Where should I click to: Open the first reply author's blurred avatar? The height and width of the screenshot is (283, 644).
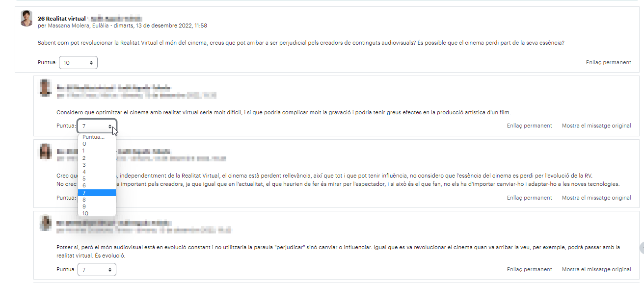click(45, 87)
